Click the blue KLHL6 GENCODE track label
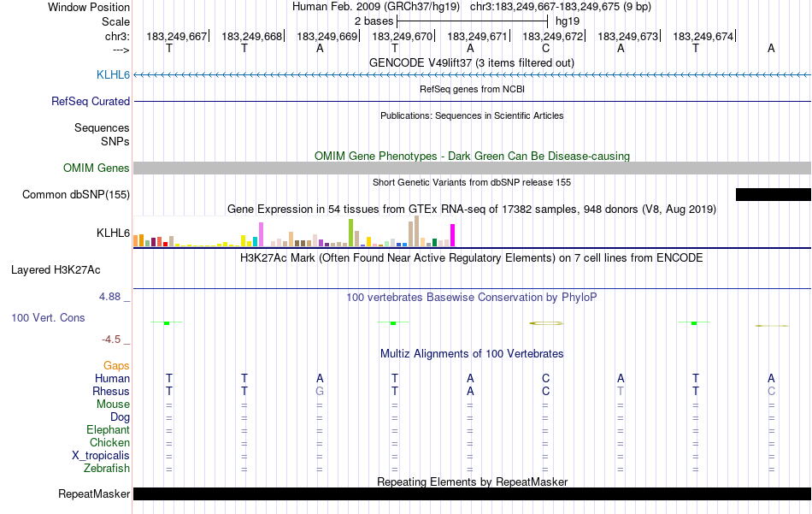 [x=113, y=75]
